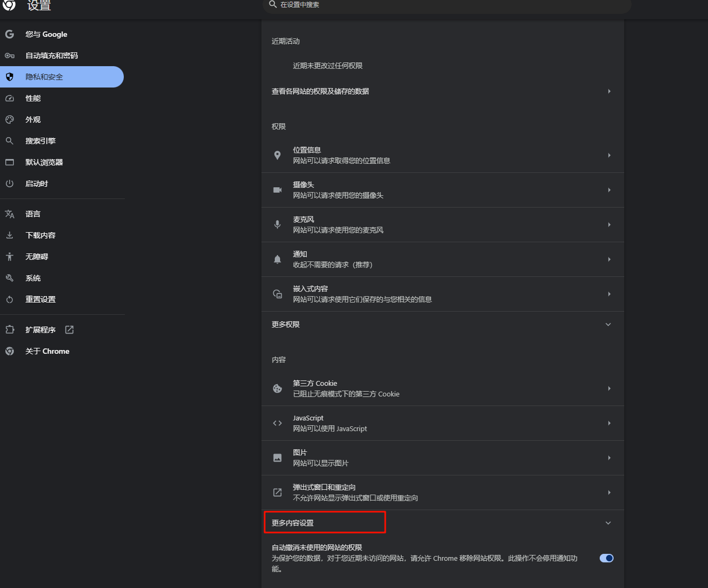708x588 pixels.
Task: Open the 查看各网站的权限及储存的数据 arrow
Action: click(x=609, y=91)
